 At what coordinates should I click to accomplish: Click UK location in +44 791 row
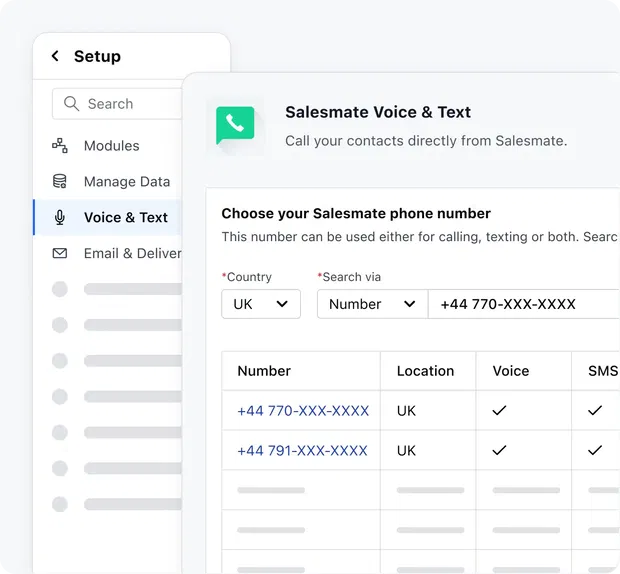click(x=406, y=450)
